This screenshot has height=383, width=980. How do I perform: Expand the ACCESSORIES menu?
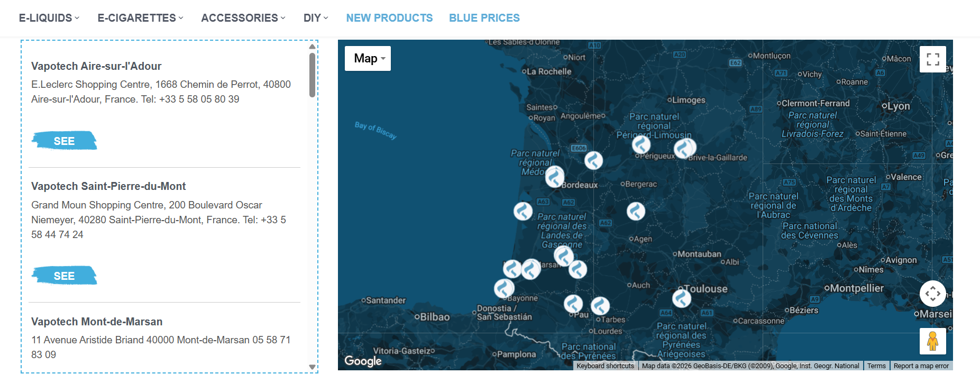pos(243,18)
